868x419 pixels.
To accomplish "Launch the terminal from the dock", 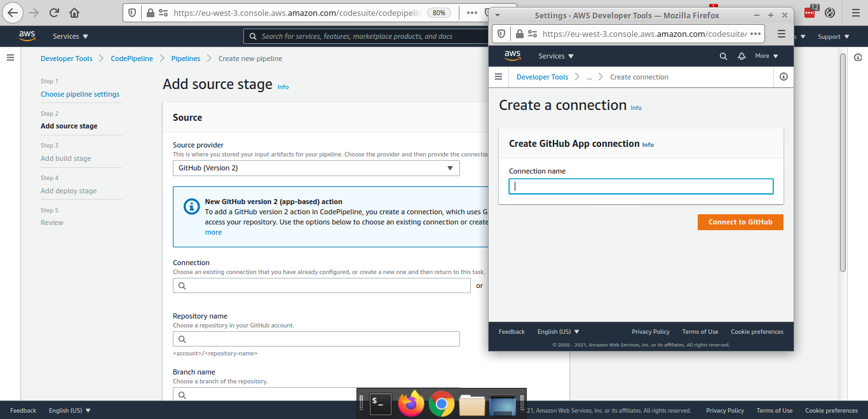I will [x=381, y=403].
